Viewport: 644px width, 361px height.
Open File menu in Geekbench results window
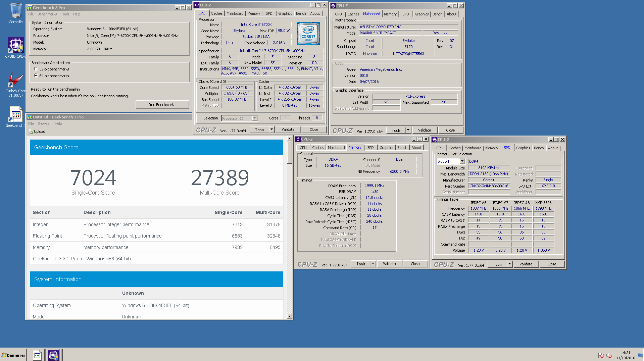tap(31, 123)
